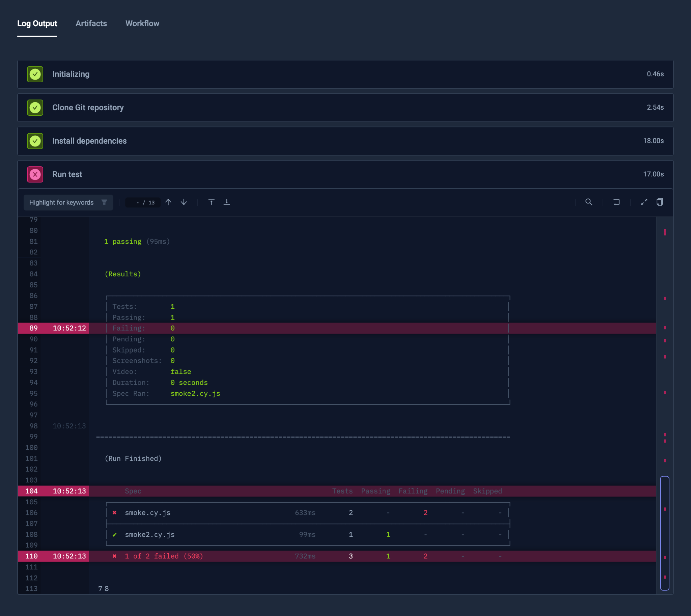Select the Log Output tab

pos(37,24)
